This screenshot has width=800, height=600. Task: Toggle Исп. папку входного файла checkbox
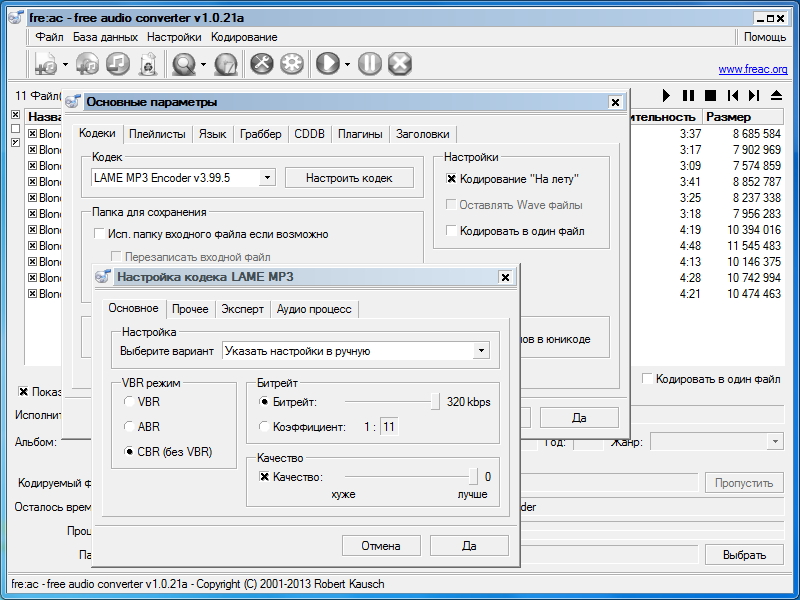coord(99,234)
